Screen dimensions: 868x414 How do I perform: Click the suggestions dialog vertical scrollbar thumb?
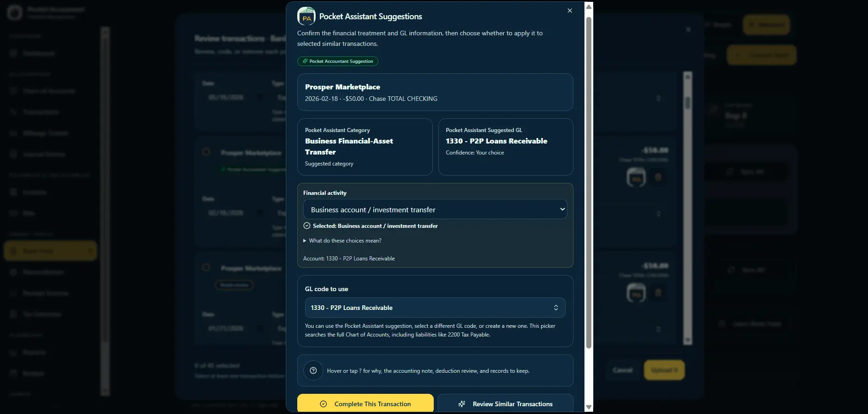(x=589, y=182)
